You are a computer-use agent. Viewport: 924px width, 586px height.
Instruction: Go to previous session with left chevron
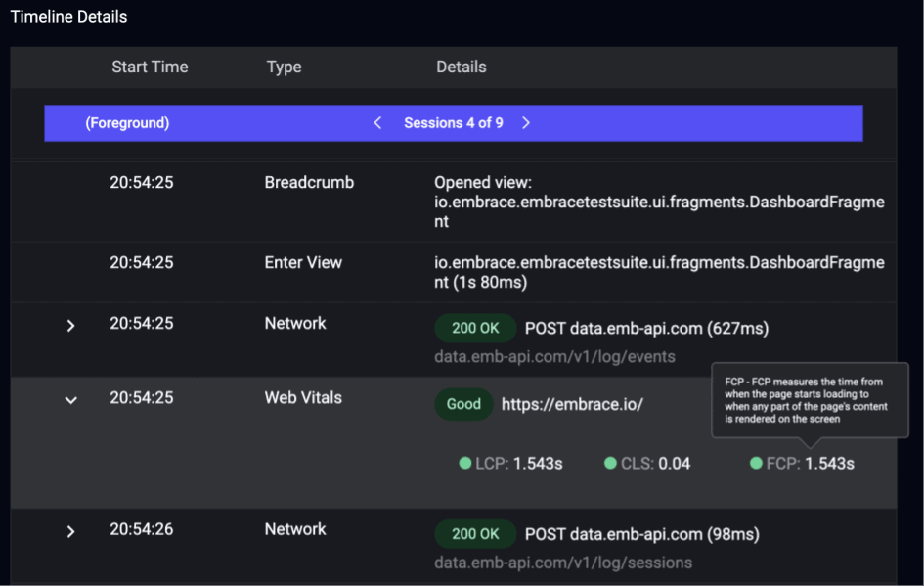(377, 122)
